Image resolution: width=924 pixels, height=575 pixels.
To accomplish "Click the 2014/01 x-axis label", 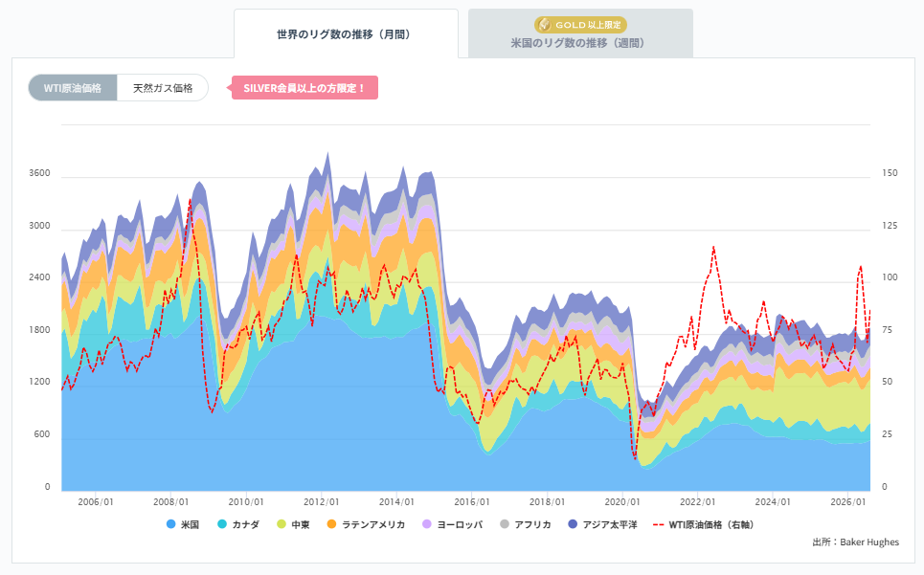I will [396, 502].
